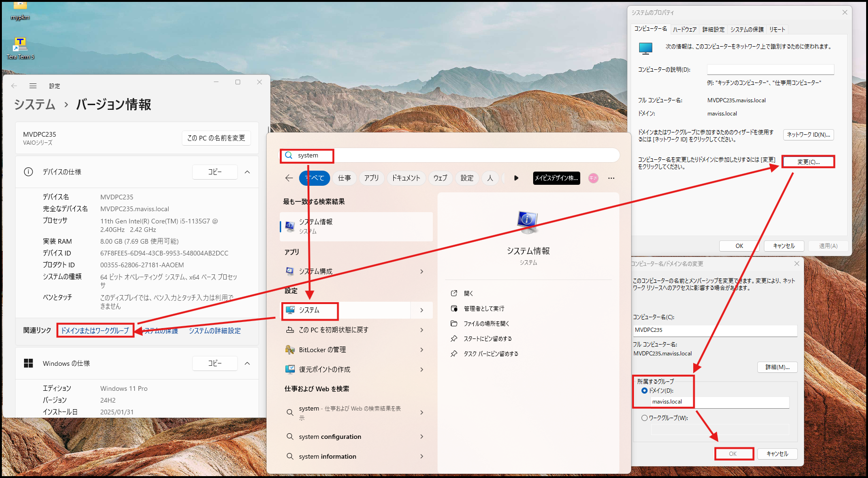The height and width of the screenshot is (478, 868).
Task: Select the ワークグループ(W) radio button
Action: [644, 418]
